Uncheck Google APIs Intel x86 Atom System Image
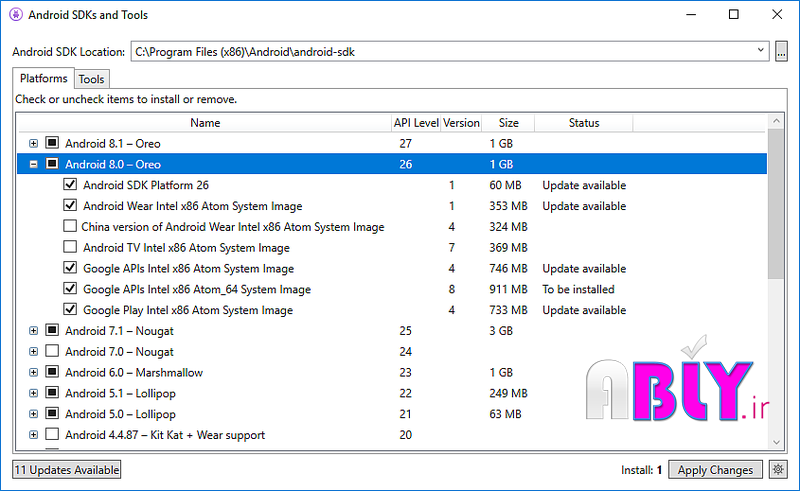 70,267
